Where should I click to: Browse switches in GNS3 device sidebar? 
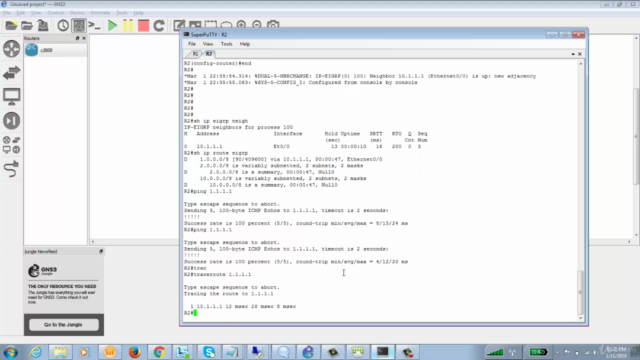coord(11,73)
